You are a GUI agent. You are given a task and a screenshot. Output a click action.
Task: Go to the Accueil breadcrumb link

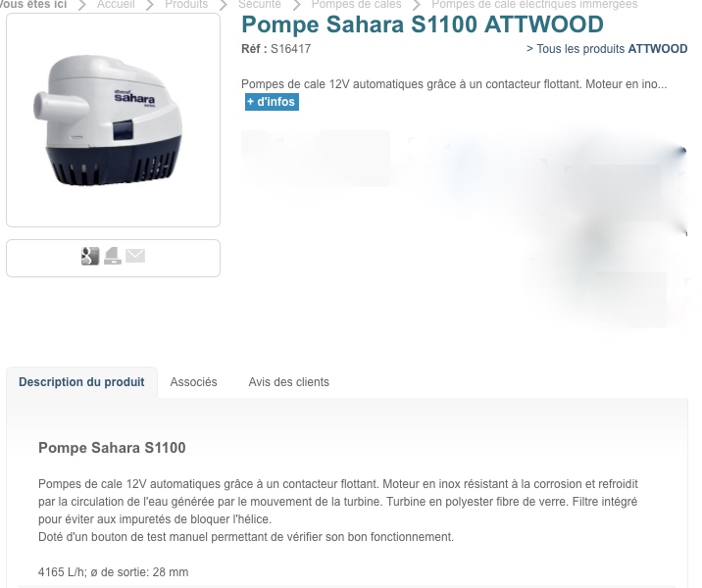[x=116, y=5]
